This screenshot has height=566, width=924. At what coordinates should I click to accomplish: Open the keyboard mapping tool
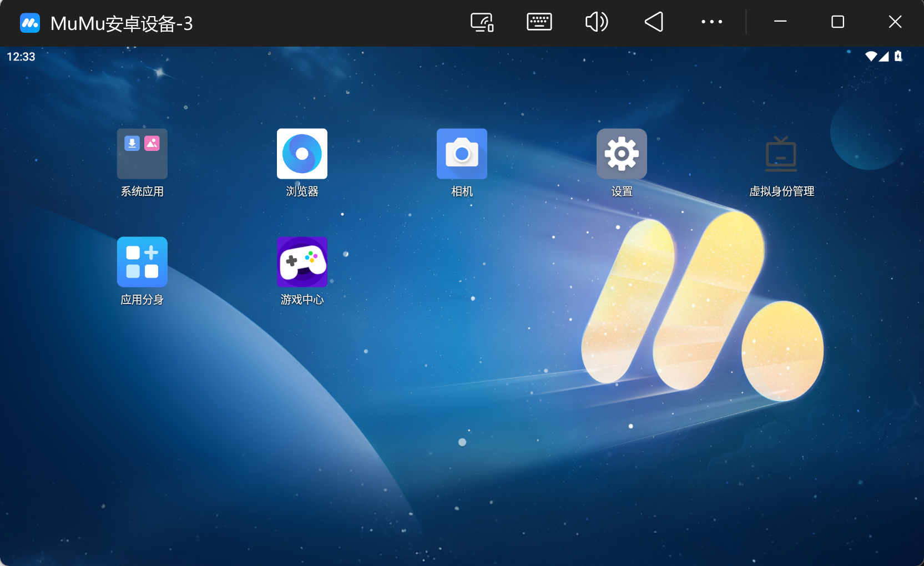539,22
